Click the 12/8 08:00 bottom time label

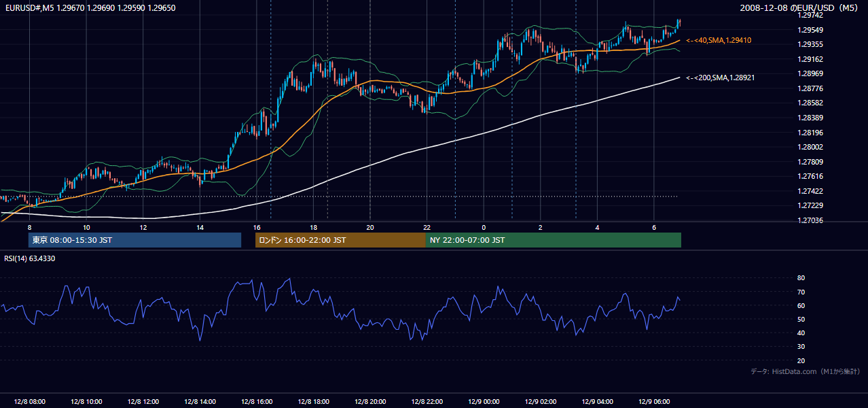(29, 402)
